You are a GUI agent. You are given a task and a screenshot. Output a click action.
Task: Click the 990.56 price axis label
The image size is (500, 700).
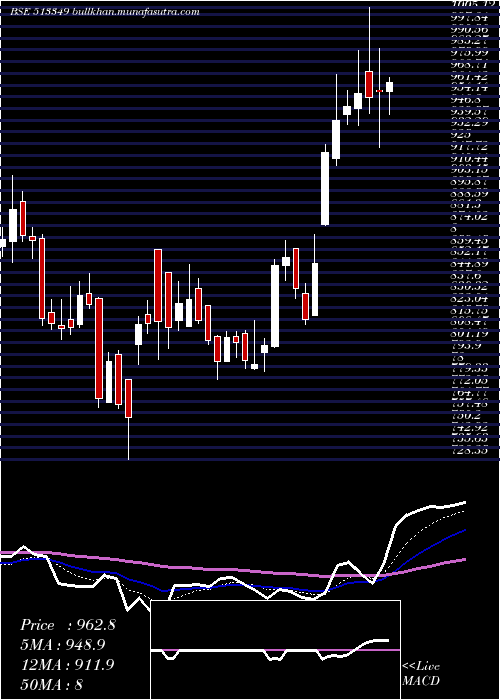click(x=468, y=29)
